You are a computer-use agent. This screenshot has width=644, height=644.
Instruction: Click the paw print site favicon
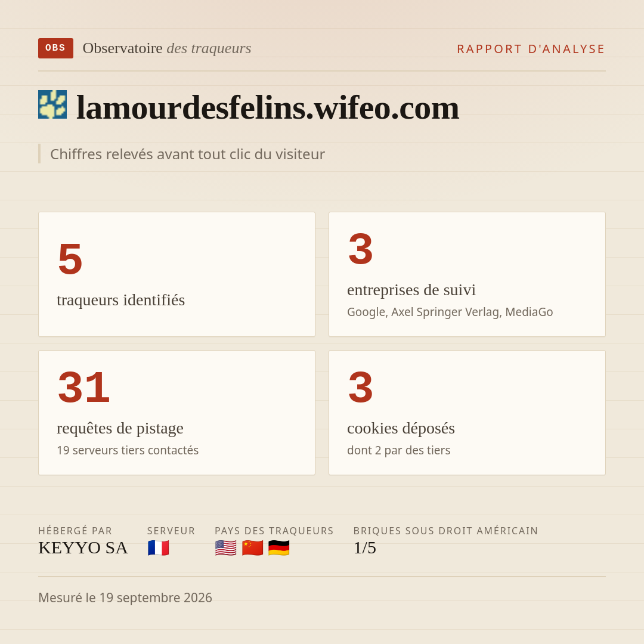click(52, 104)
